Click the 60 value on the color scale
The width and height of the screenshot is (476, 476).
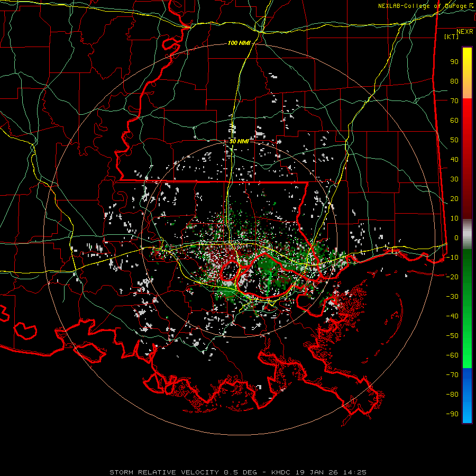click(x=454, y=121)
